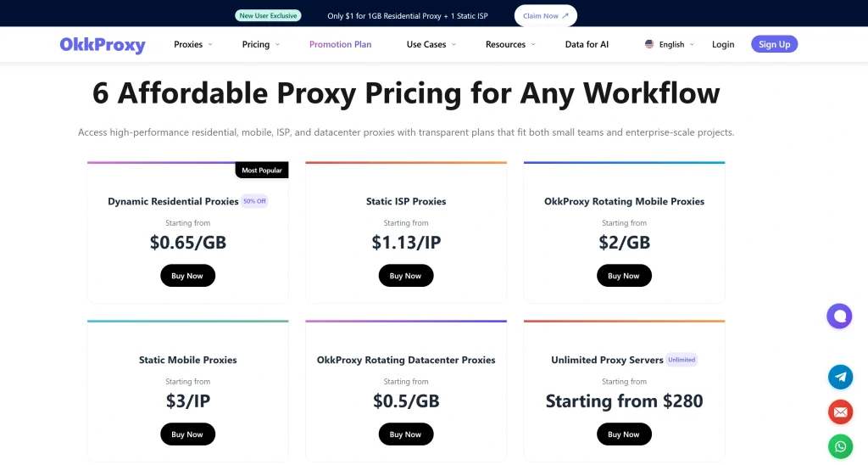The width and height of the screenshot is (868, 465).
Task: Click the OkkProxy logo
Action: [103, 45]
